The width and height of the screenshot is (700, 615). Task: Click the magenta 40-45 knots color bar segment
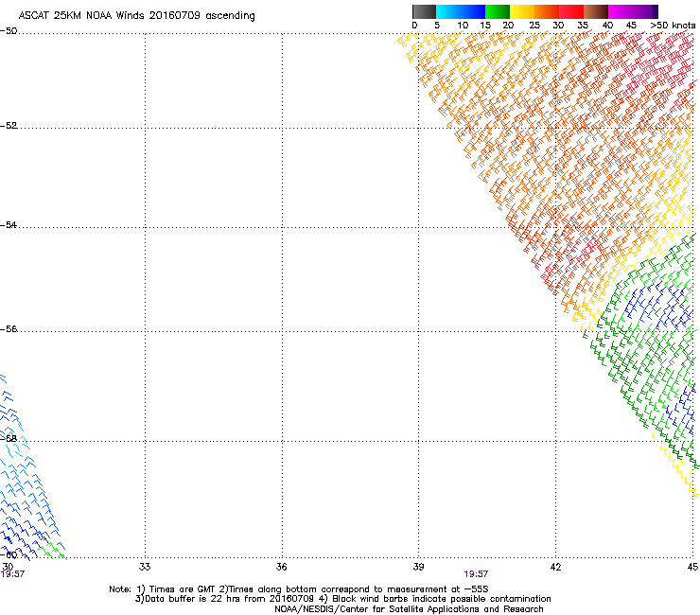pos(621,11)
